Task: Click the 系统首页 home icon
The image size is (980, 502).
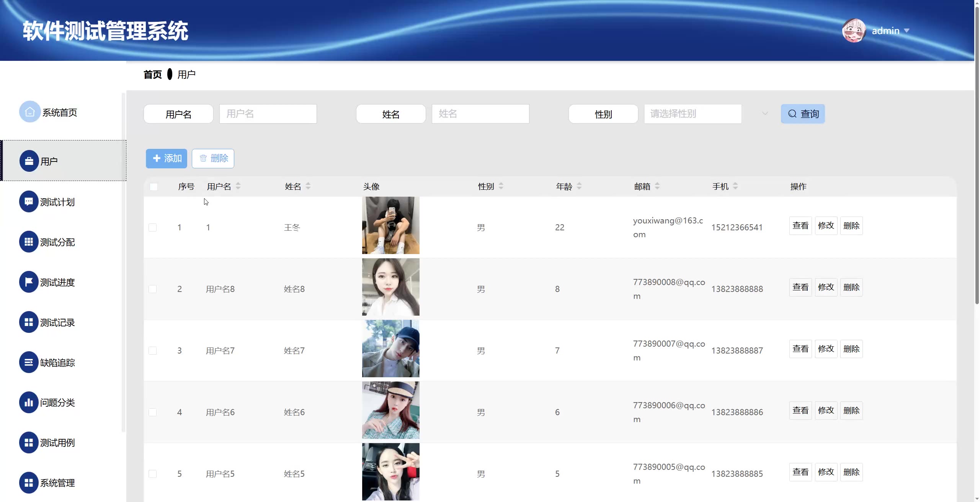Action: [29, 112]
